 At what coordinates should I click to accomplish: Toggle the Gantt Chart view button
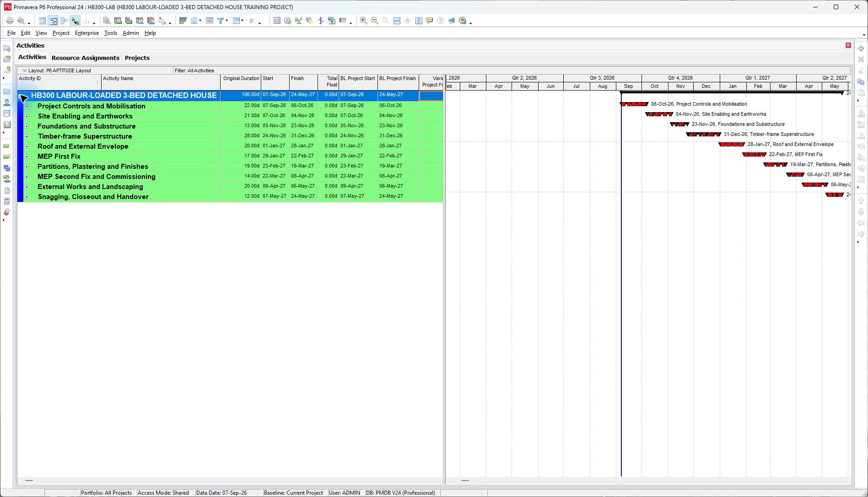coord(53,21)
